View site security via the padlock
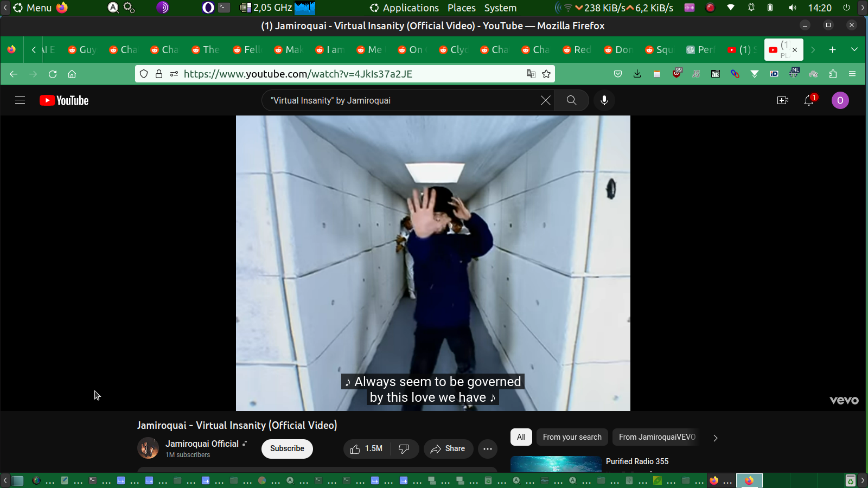The width and height of the screenshot is (868, 488). coord(159,74)
